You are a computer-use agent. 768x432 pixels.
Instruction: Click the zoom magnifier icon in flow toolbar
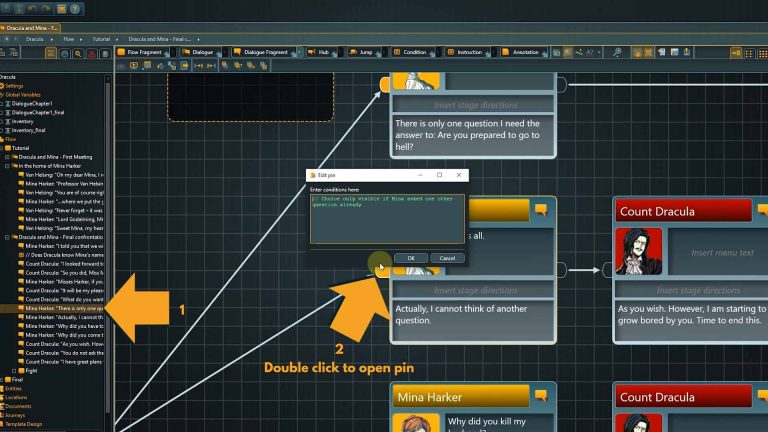617,52
